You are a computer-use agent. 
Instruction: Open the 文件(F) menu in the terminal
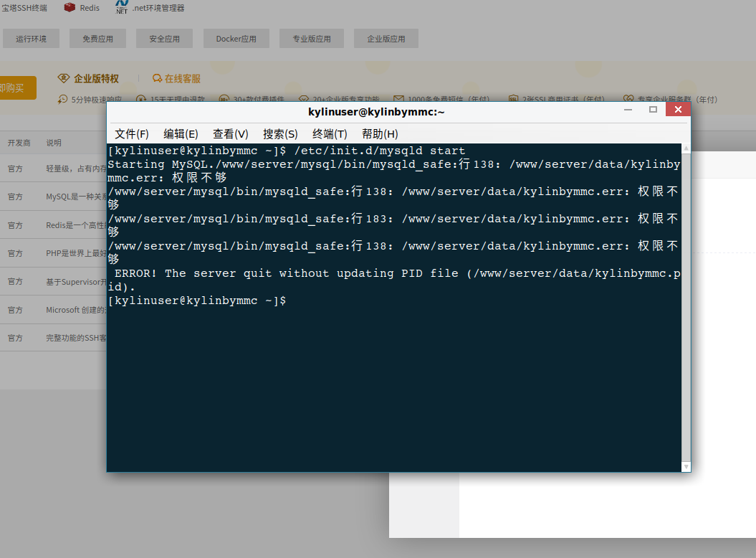coord(132,134)
